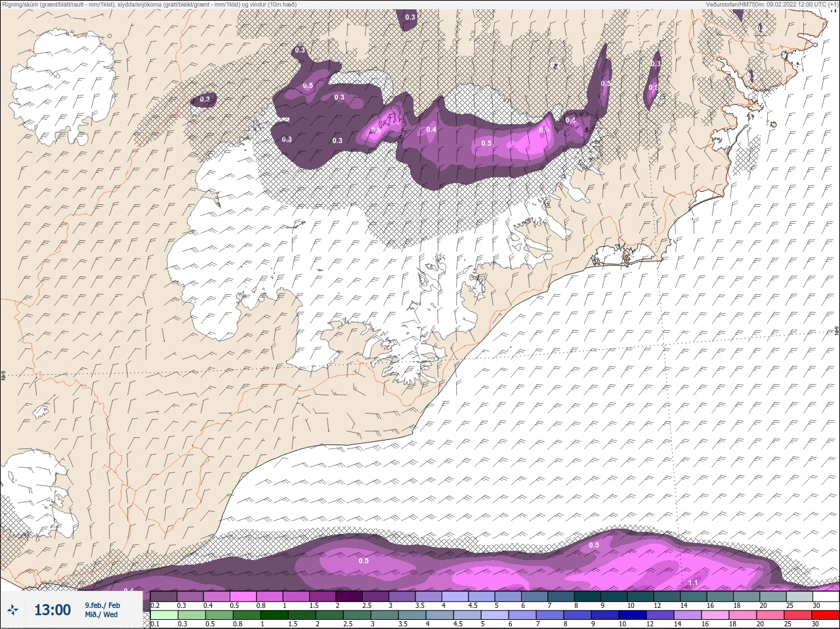
Task: Click the '0.3' label in the small isolated purple blob
Action: pos(205,99)
